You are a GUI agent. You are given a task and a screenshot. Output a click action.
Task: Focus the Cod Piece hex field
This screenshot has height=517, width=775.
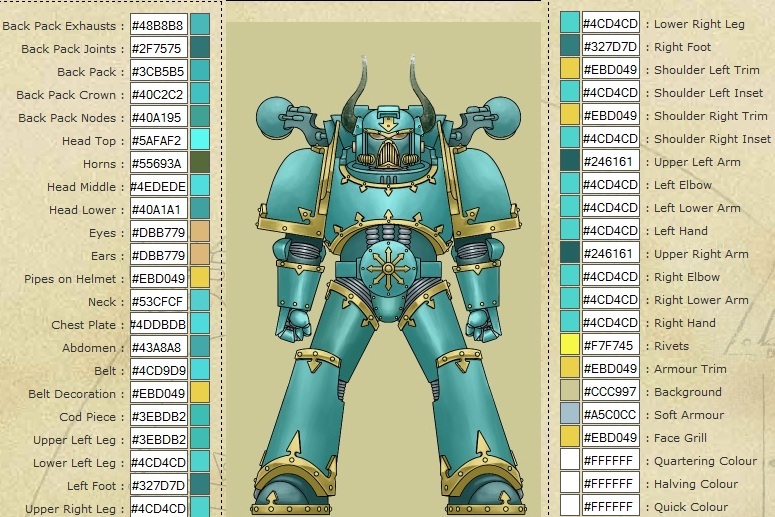point(159,416)
